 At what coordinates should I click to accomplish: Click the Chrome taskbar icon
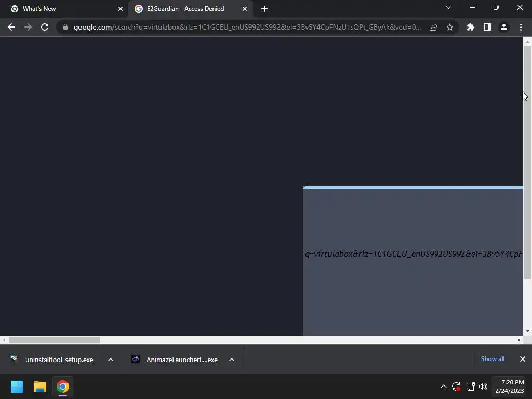pos(63,387)
